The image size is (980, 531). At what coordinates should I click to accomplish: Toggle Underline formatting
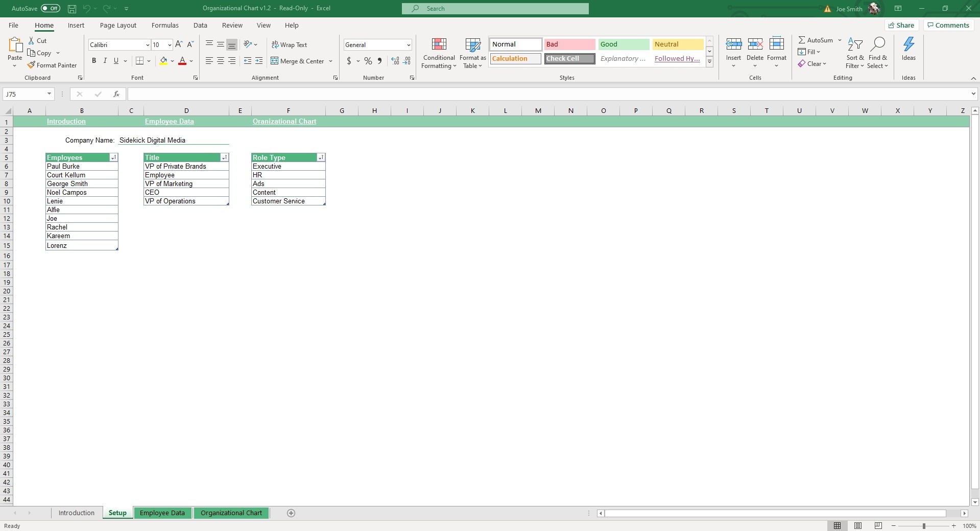point(116,61)
